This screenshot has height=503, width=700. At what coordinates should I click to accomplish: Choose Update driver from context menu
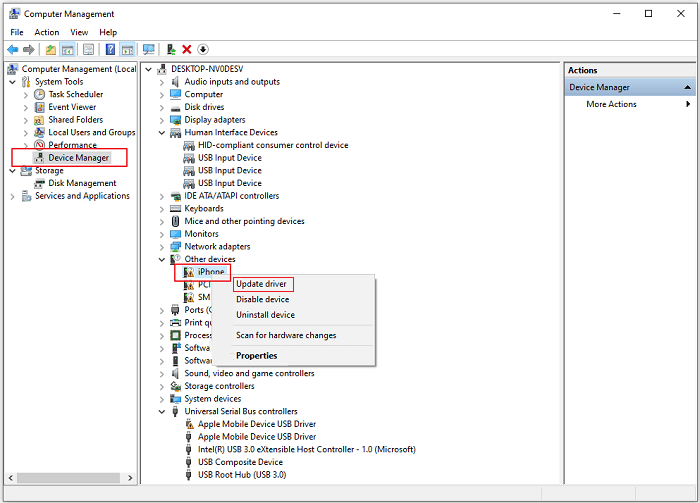point(261,284)
